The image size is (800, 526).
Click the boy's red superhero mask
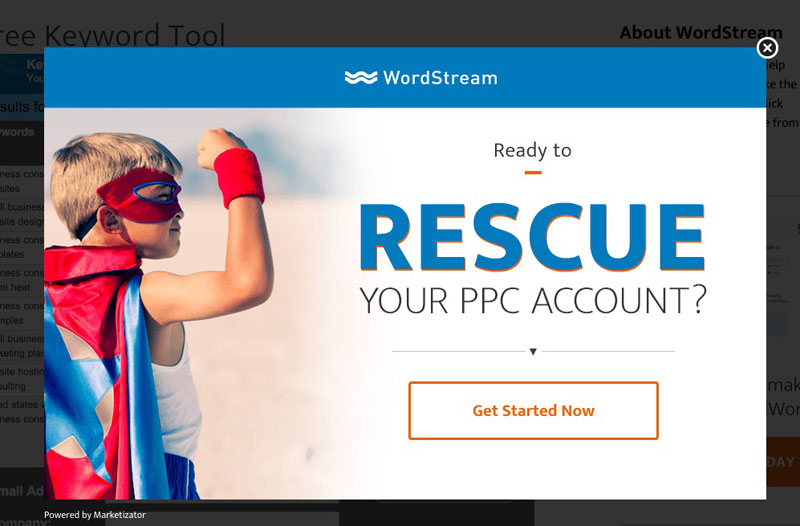141,196
